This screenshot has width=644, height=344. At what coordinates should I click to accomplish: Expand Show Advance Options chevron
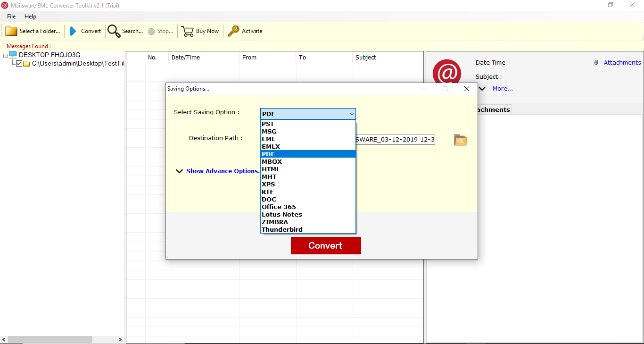[x=179, y=171]
